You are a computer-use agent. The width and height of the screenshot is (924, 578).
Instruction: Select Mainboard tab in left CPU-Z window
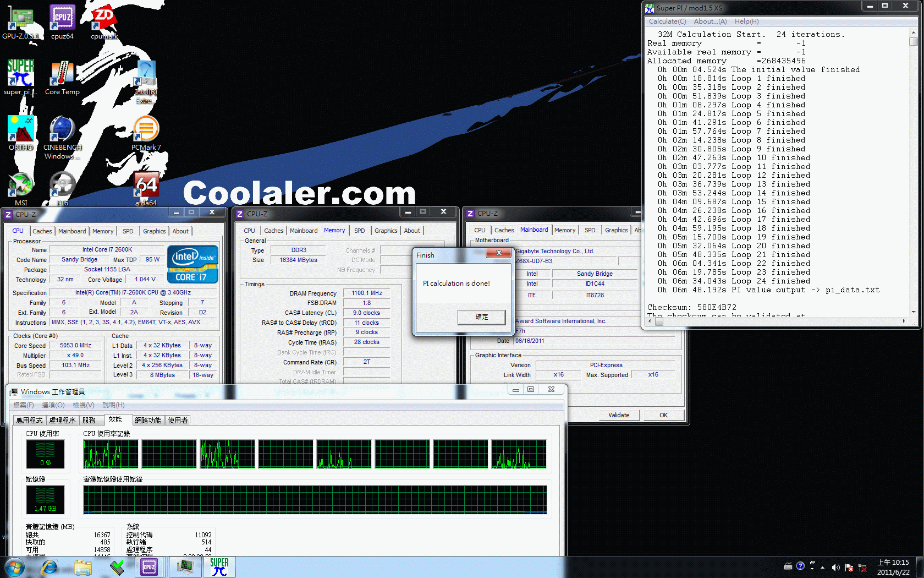72,231
